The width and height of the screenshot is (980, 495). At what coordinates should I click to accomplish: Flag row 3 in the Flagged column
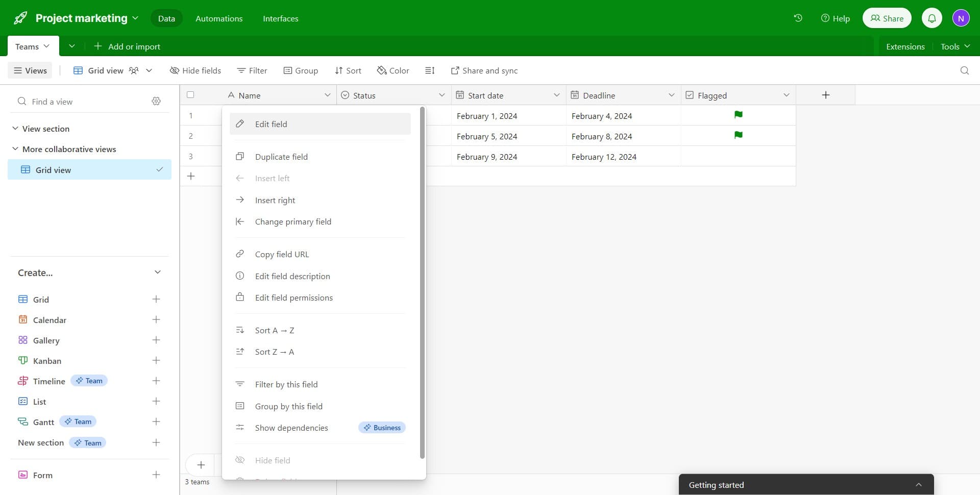click(x=739, y=156)
